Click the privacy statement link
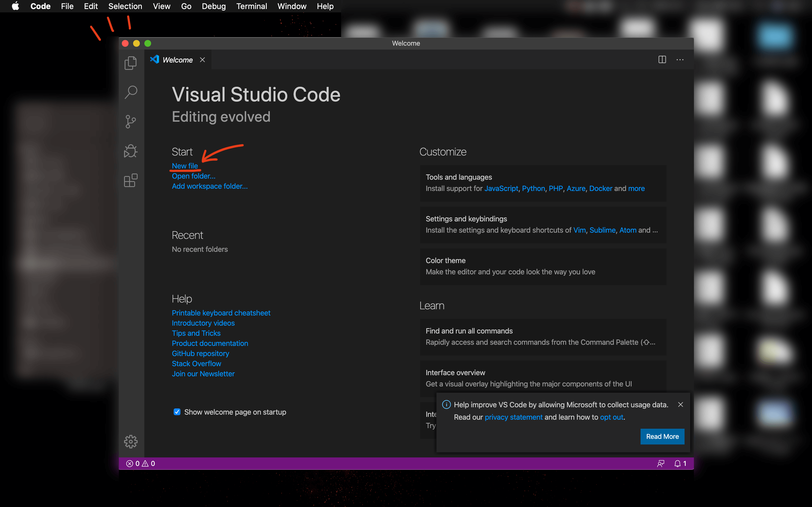The height and width of the screenshot is (507, 812). pos(513,417)
